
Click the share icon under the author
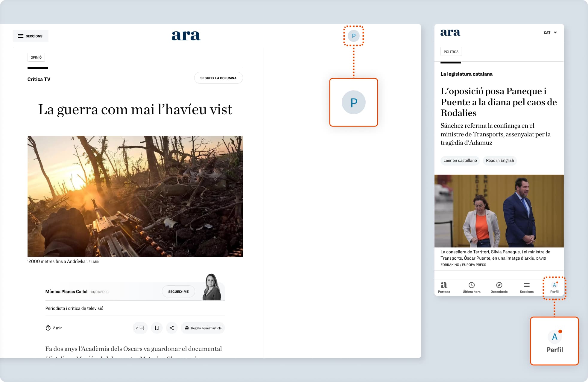coord(172,328)
